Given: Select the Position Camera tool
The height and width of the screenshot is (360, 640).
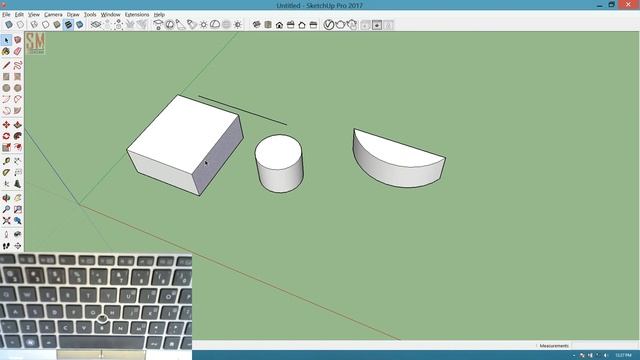Looking at the screenshot, I should [6, 234].
